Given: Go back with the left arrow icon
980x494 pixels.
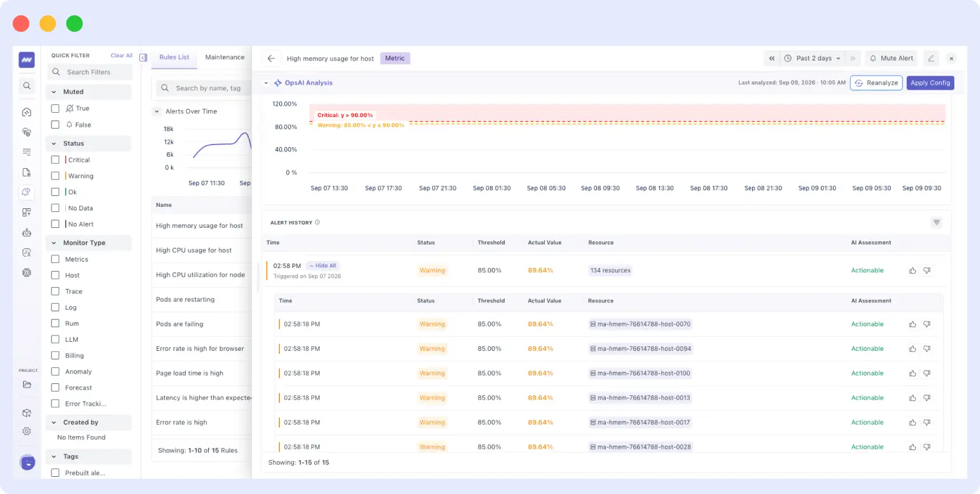Looking at the screenshot, I should 271,59.
